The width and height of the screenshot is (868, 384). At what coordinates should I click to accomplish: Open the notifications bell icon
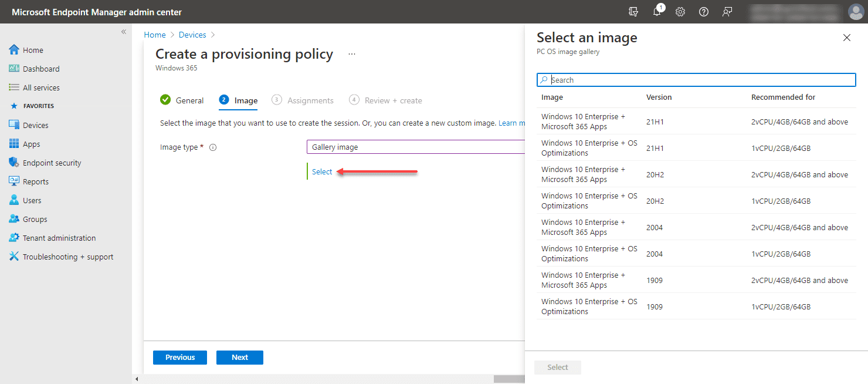[657, 12]
